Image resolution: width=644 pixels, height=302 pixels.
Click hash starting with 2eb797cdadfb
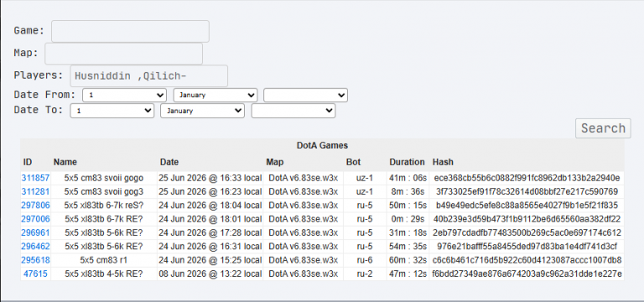pos(527,232)
